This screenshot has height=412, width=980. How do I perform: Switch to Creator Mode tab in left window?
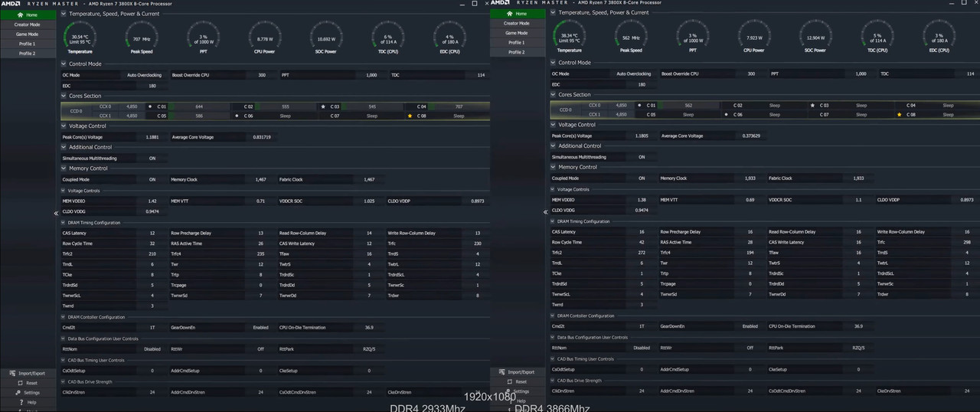(x=28, y=25)
